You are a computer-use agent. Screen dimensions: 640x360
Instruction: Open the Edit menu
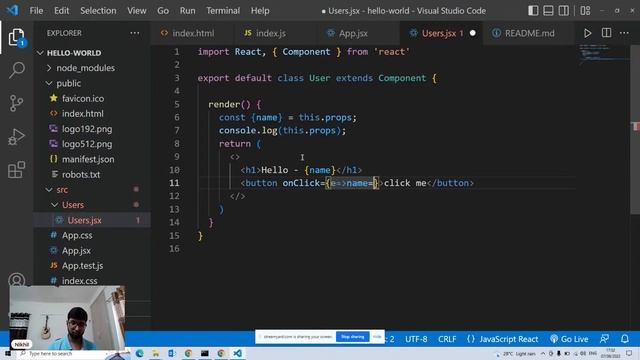tap(62, 11)
